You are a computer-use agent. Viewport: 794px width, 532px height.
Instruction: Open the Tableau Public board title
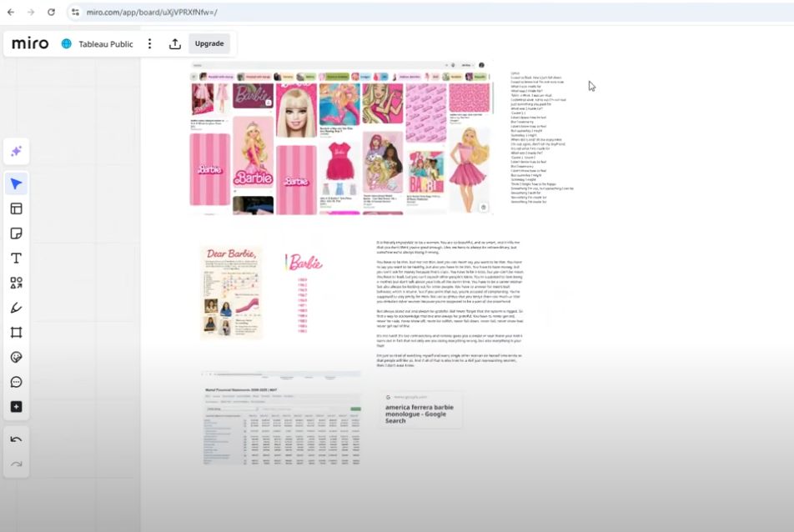tap(105, 44)
